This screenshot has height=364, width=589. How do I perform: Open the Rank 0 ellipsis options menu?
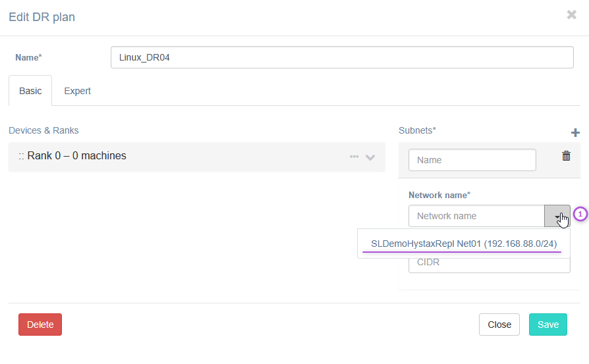354,157
